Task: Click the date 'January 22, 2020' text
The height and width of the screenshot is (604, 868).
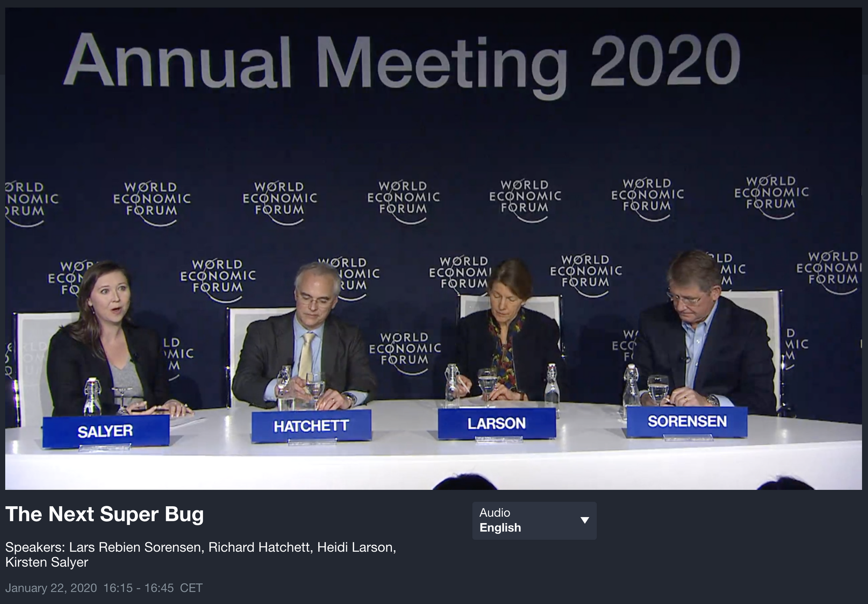Action: pos(51,588)
